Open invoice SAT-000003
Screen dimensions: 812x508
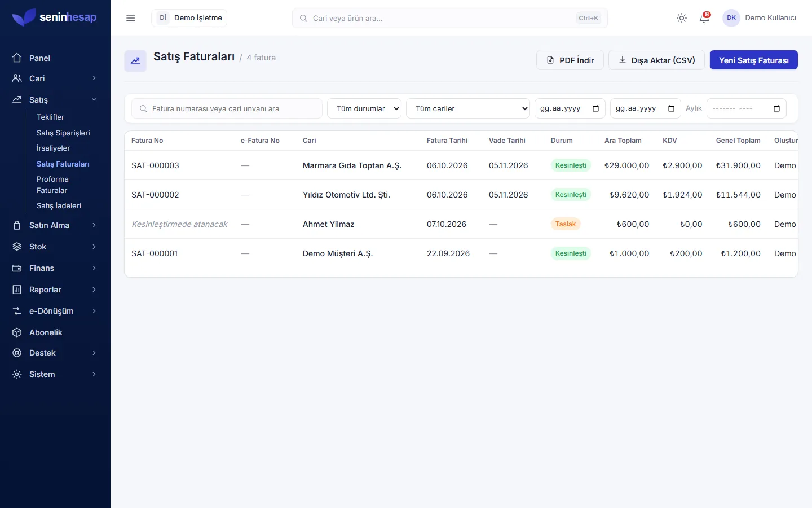[155, 165]
